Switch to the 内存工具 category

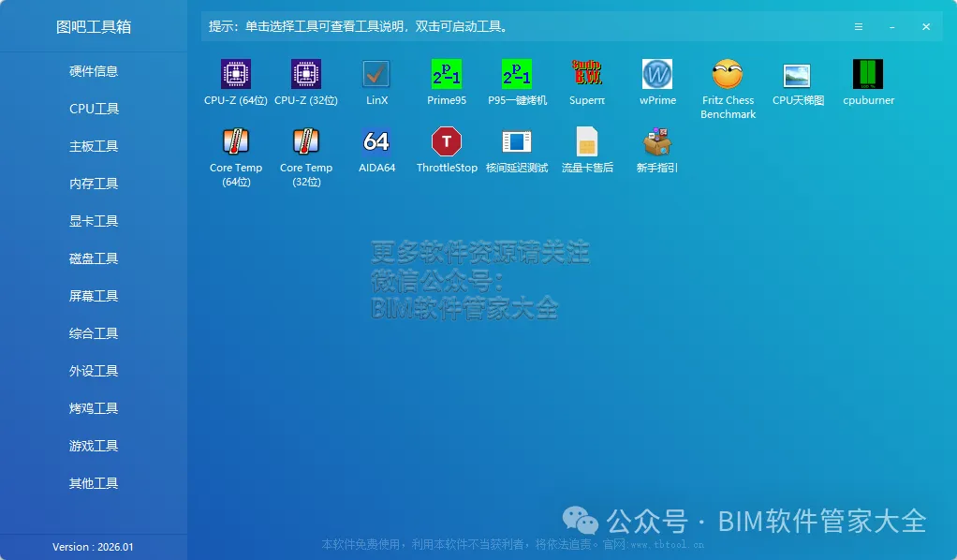[x=94, y=184]
